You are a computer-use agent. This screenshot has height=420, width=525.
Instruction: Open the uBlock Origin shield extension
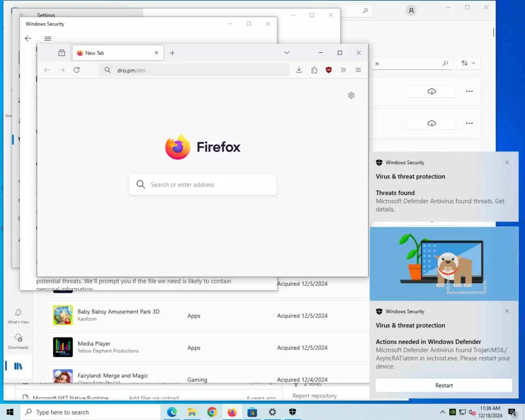(x=329, y=70)
